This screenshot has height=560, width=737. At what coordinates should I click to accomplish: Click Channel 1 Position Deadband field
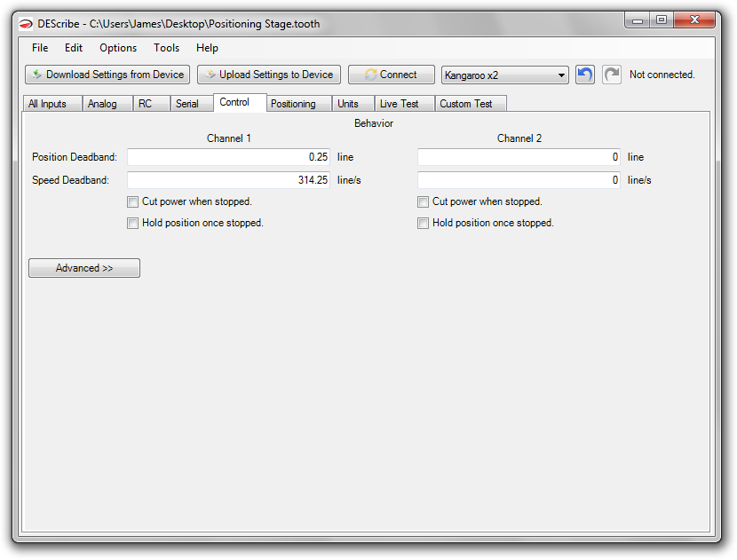point(228,157)
